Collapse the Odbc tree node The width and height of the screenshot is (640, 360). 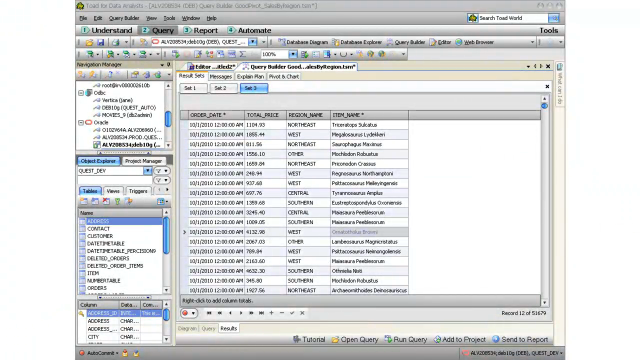81,93
